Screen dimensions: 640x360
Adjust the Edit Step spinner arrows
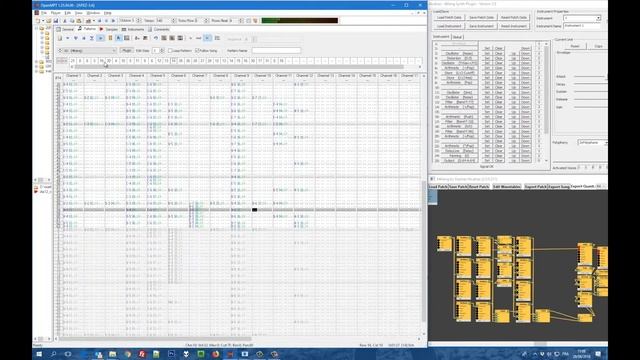162,51
